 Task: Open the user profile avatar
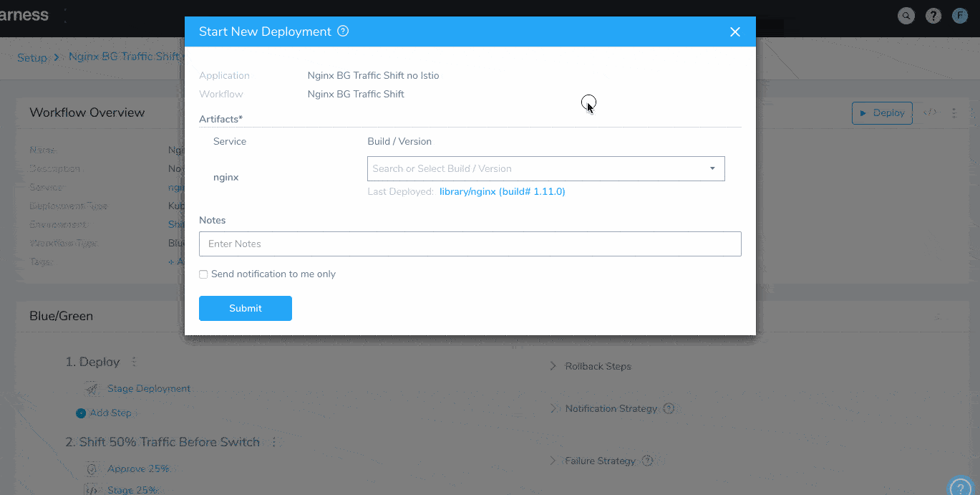[x=960, y=16]
